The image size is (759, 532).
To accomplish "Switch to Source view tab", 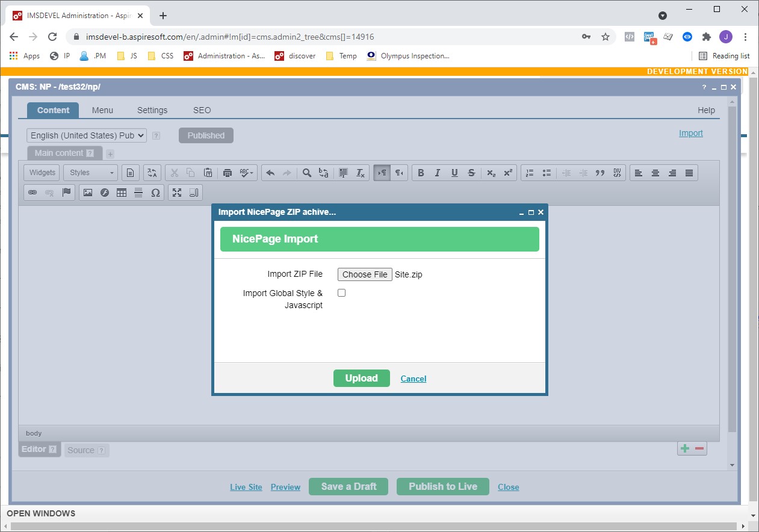I will click(87, 450).
